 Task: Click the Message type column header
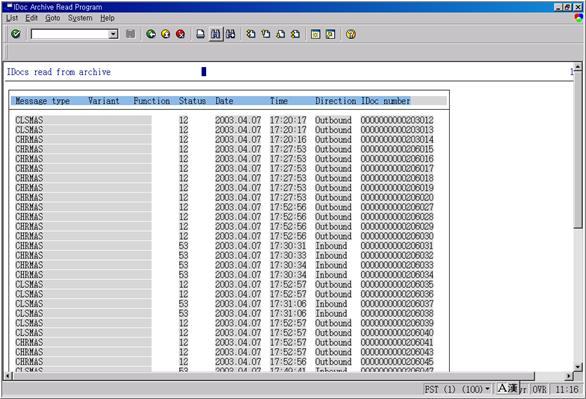pyautogui.click(x=43, y=101)
